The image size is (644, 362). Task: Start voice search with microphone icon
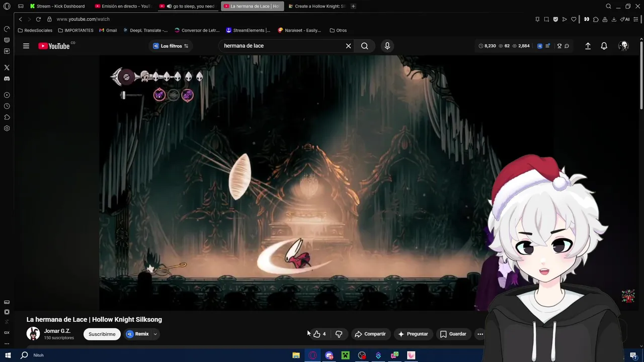387,46
